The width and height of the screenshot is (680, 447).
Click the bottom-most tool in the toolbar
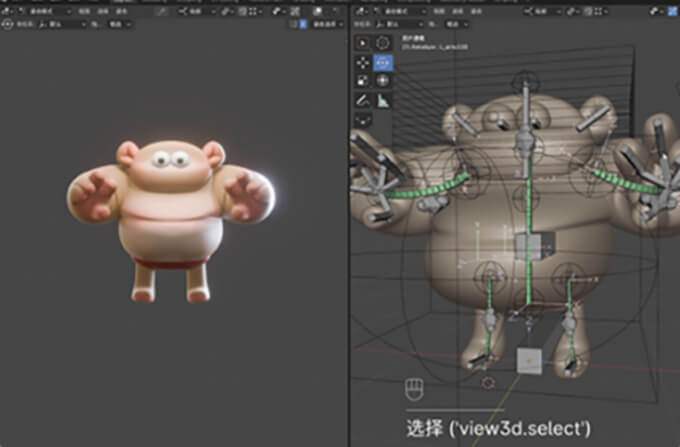click(364, 120)
